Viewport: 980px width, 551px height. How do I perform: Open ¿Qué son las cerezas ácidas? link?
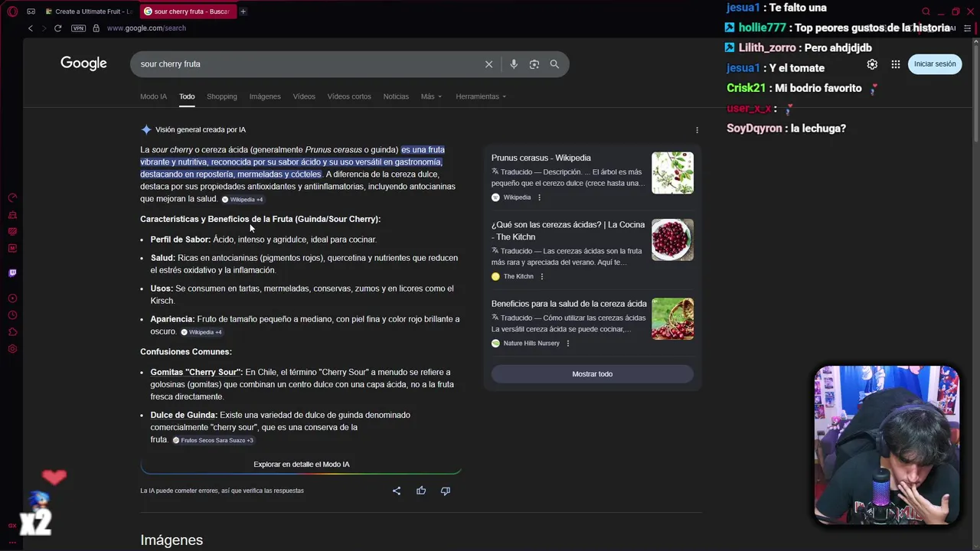point(568,231)
